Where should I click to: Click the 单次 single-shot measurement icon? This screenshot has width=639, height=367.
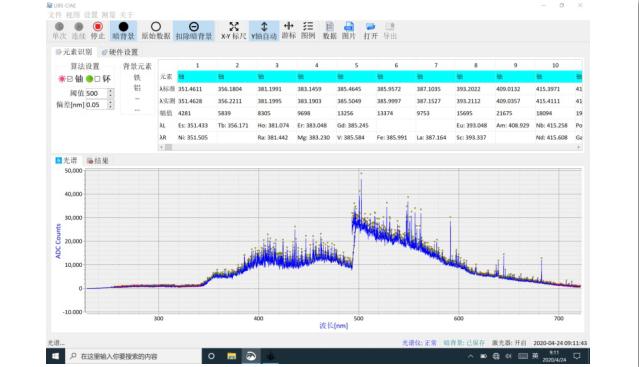[x=59, y=27]
